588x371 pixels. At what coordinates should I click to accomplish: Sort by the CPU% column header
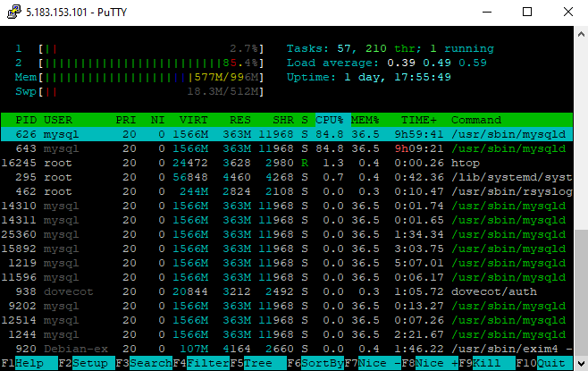(x=329, y=119)
